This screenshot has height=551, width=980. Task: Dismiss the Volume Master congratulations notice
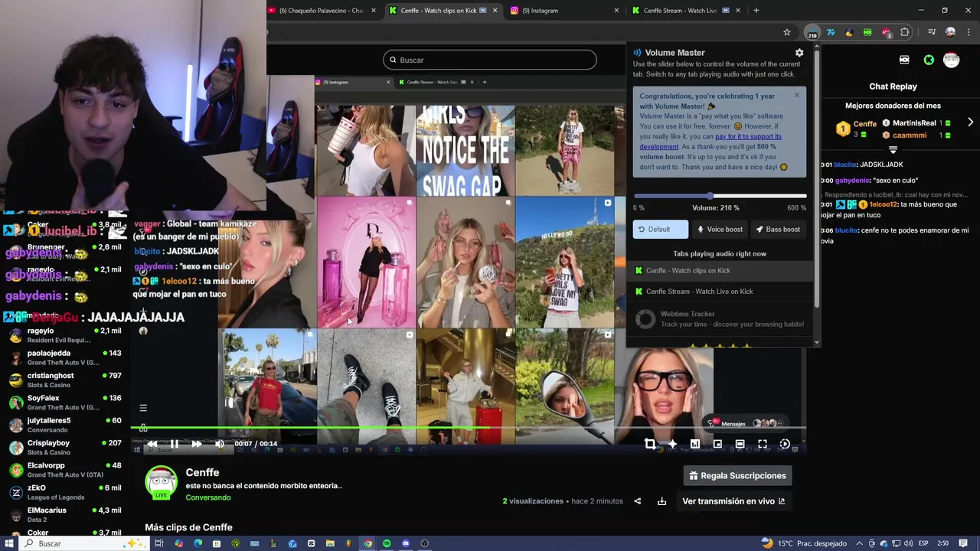[x=796, y=96]
